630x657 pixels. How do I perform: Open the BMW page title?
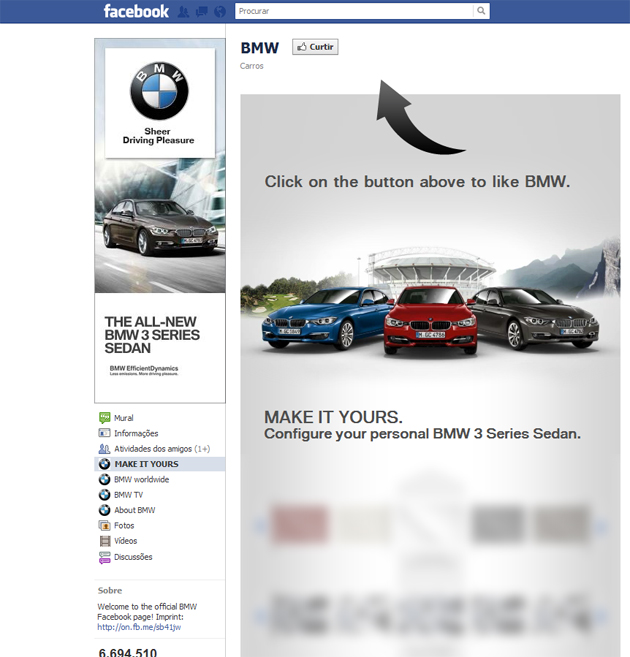click(260, 48)
